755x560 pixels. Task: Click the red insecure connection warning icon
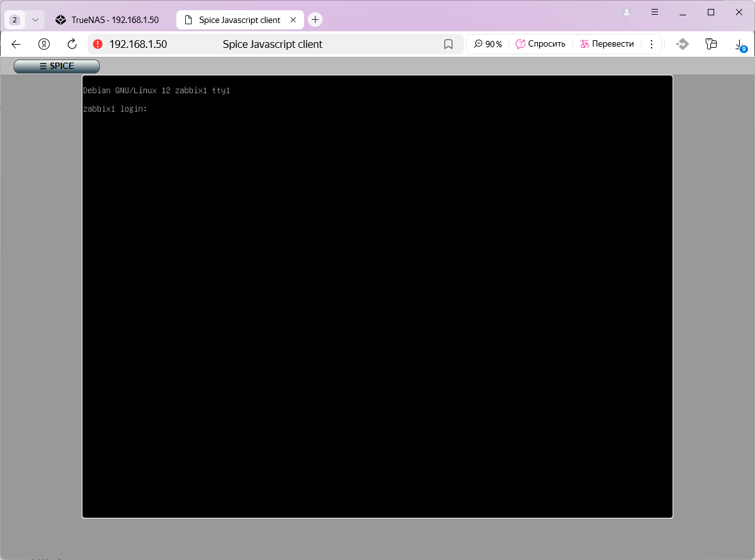98,44
